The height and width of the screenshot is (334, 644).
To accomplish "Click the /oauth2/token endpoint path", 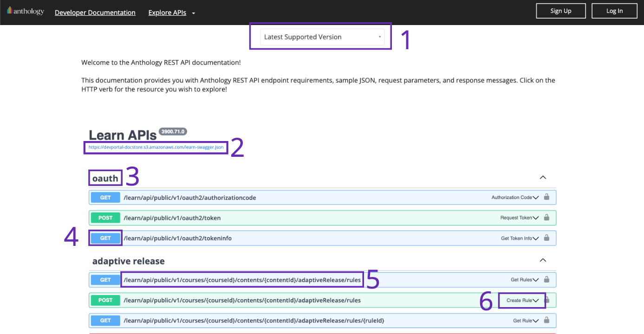I will (172, 218).
